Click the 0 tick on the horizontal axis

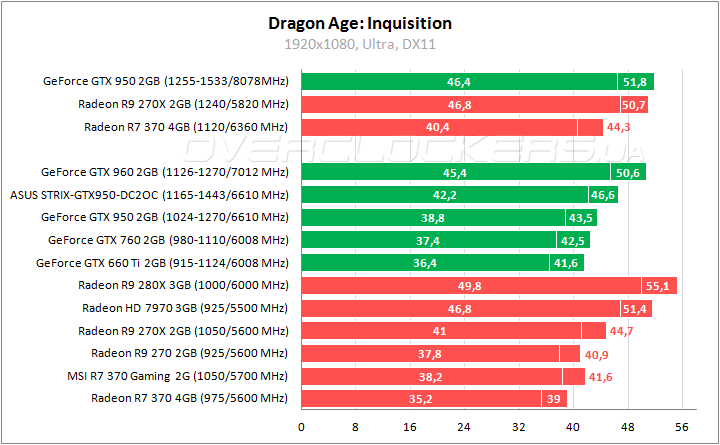[301, 425]
